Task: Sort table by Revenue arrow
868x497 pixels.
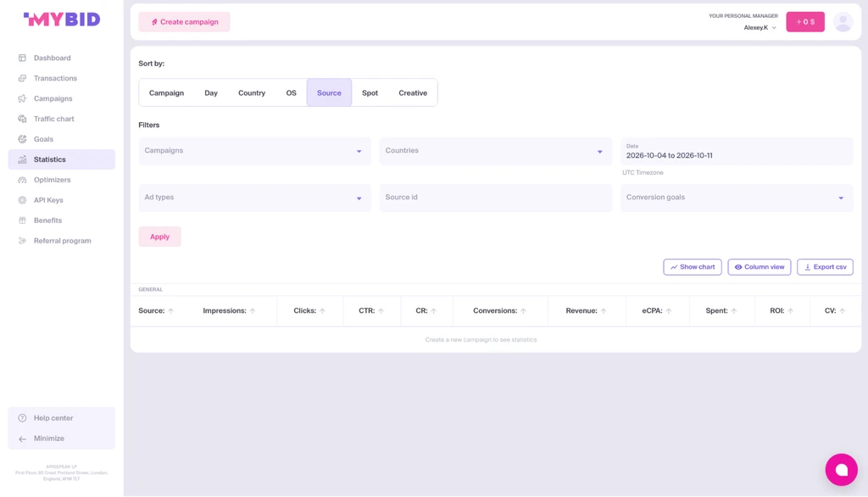Action: 604,310
